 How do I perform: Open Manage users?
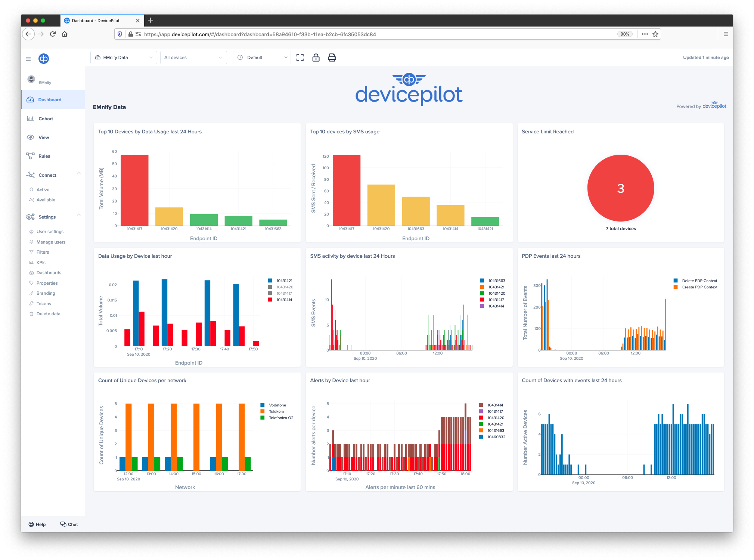(x=51, y=242)
